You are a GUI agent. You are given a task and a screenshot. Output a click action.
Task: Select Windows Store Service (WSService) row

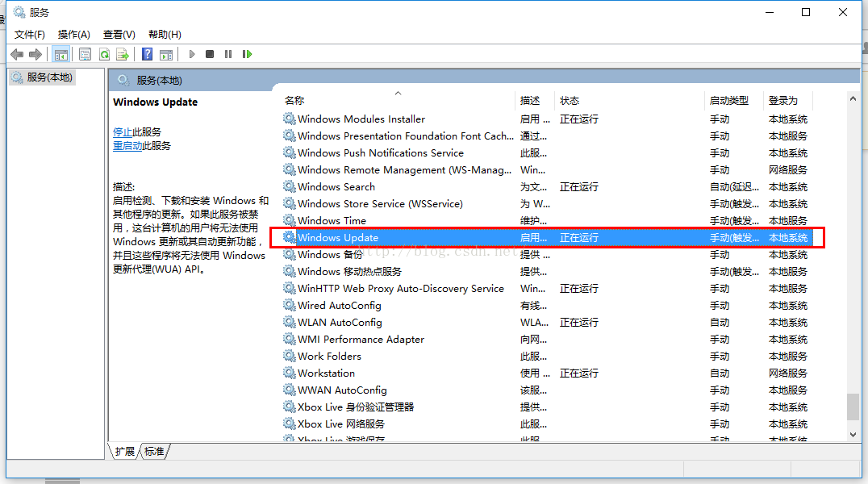[x=547, y=203]
